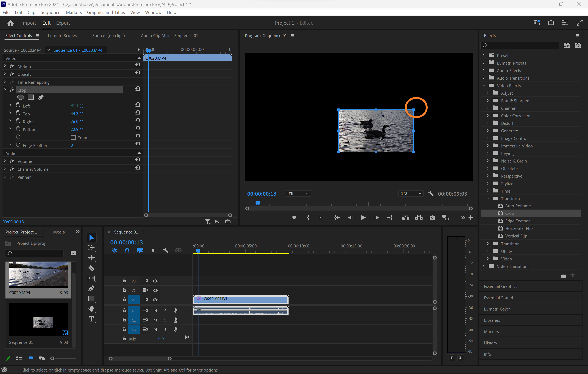Click the New Custom Bin folder icon

click(563, 276)
